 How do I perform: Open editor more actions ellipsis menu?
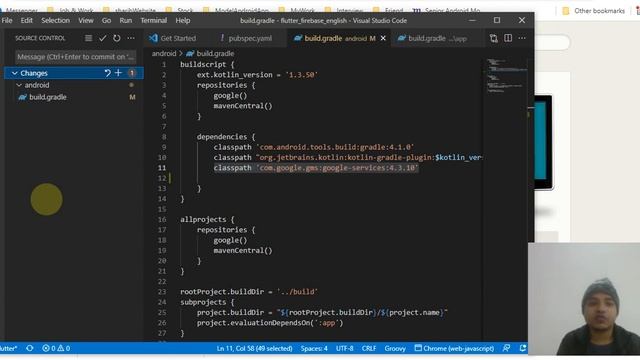click(522, 38)
